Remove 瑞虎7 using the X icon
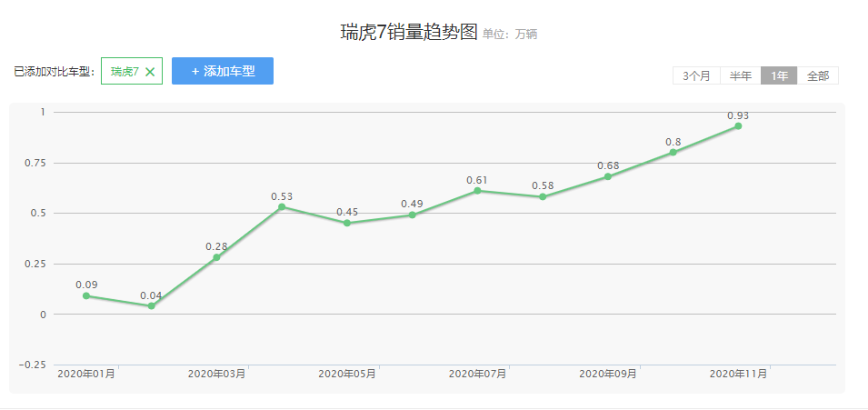Viewport: 868px width, 410px height. [x=150, y=72]
